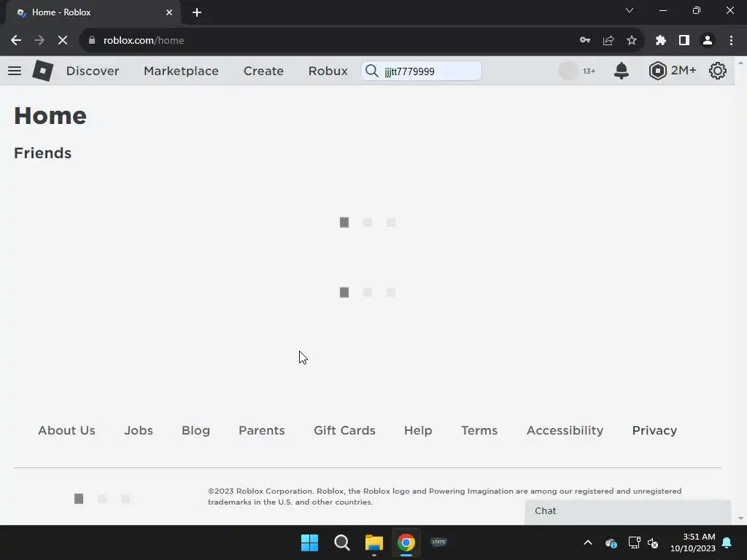Open the dark app icon beside Chrome in taskbar
This screenshot has height=560, width=747.
[x=438, y=542]
